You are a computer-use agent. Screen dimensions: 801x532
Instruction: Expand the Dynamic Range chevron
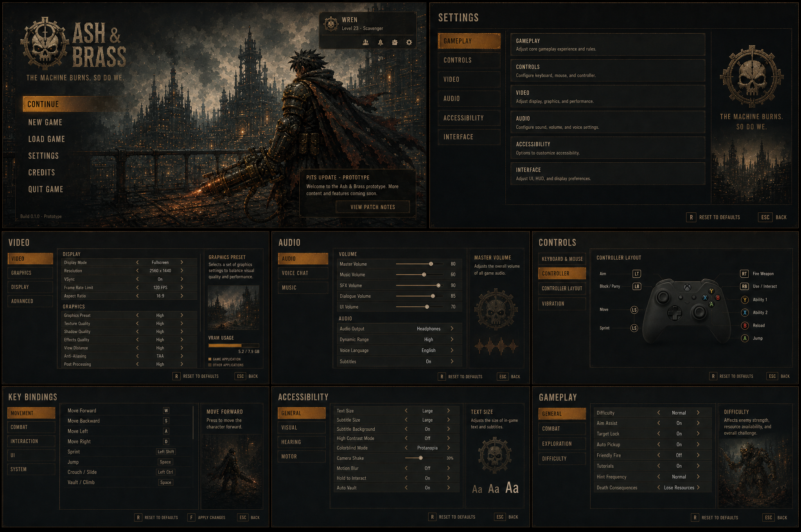(452, 340)
